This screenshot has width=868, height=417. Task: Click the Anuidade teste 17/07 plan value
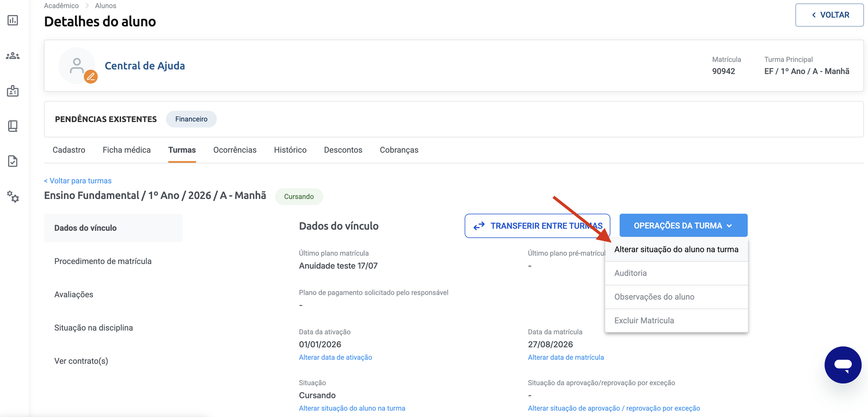tap(338, 266)
